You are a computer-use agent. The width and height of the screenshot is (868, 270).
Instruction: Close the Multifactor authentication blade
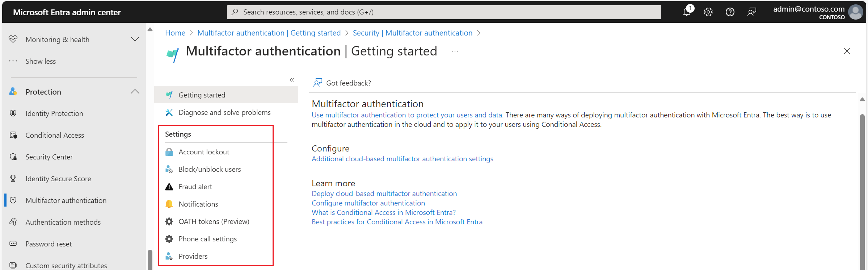click(x=847, y=51)
